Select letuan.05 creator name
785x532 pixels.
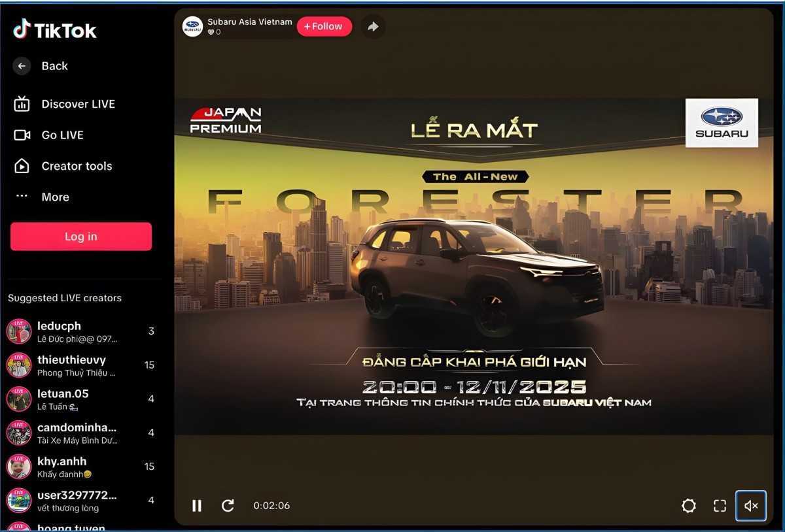point(63,393)
